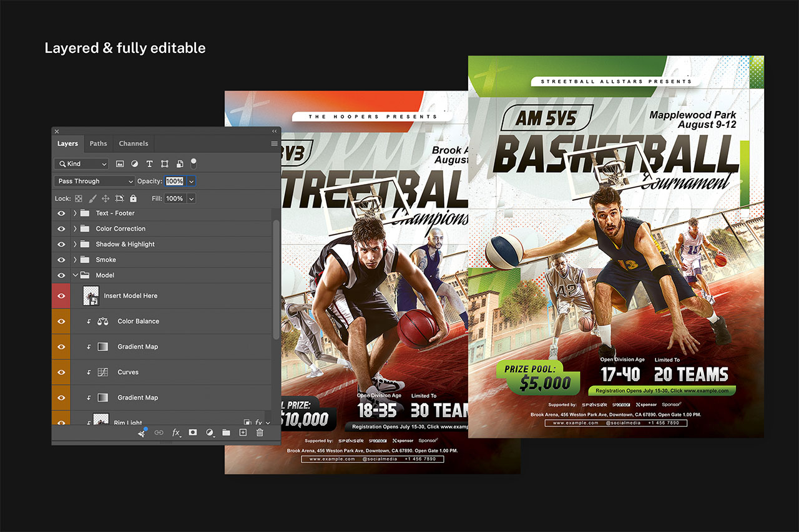The width and height of the screenshot is (799, 532).
Task: Open the Layers panel options menu
Action: pos(274,143)
